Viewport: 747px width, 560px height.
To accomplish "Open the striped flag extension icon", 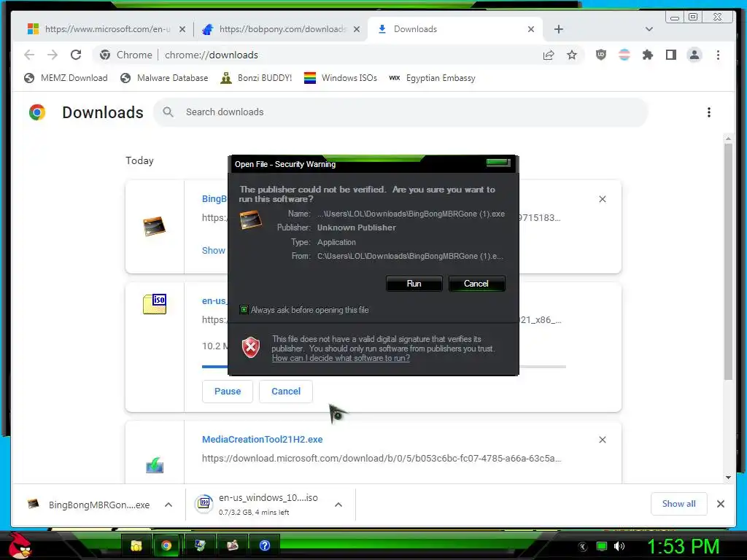I will click(624, 55).
